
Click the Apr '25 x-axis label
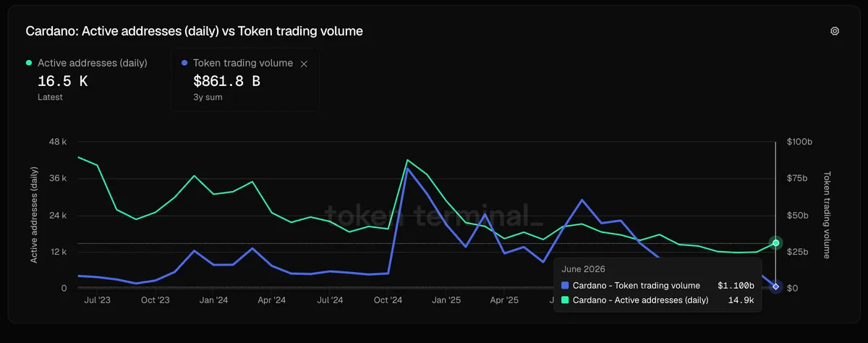point(504,300)
